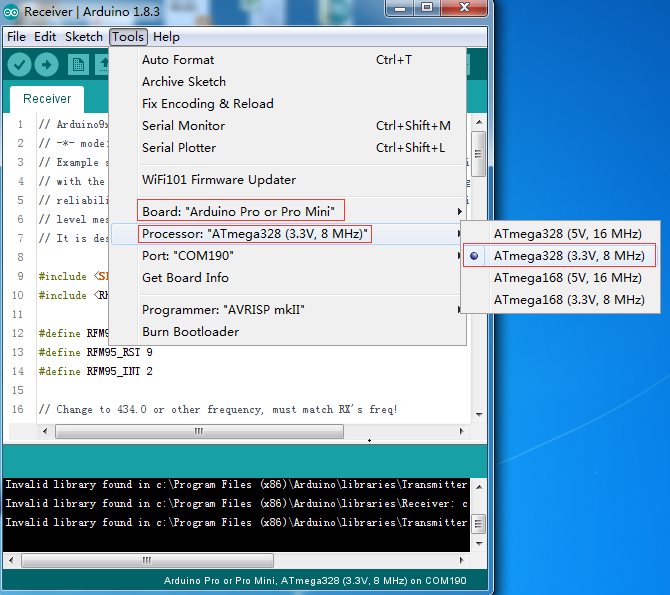Choose Auto Format from Tools menu
Screen dimensions: 670x595
(288, 60)
